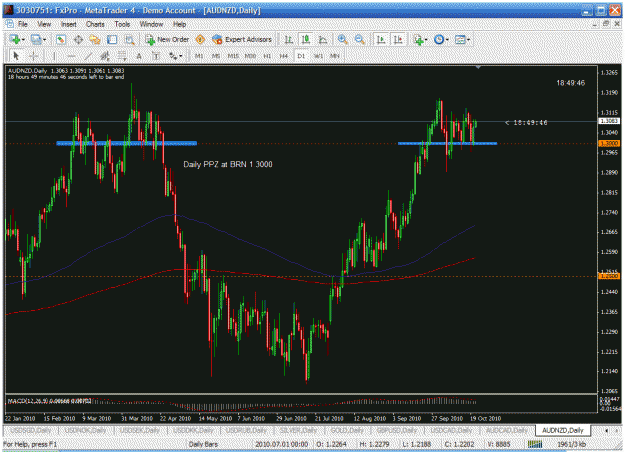Click the 'Daily PPZ at BRN 1.3000' label
This screenshot has width=625, height=452.
coord(228,164)
